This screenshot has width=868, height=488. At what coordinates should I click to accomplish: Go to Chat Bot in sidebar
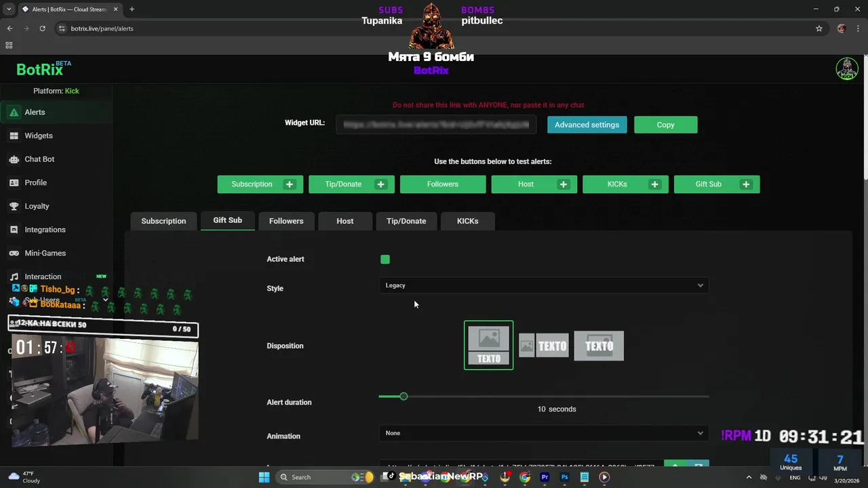[x=56, y=159]
